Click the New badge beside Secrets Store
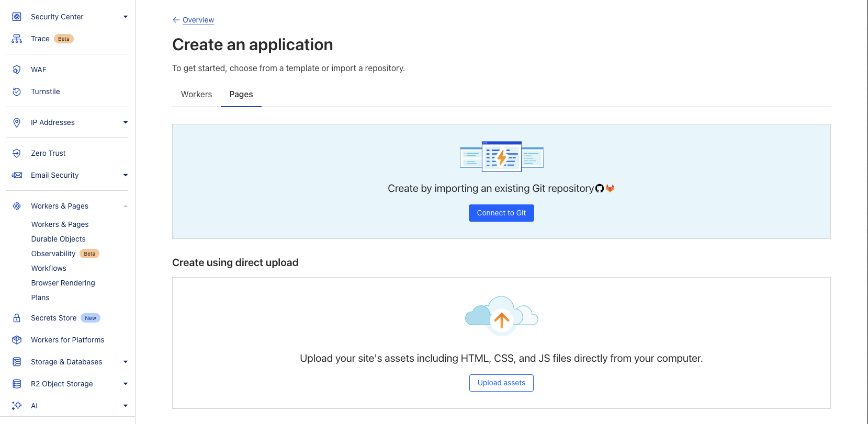 (x=91, y=318)
